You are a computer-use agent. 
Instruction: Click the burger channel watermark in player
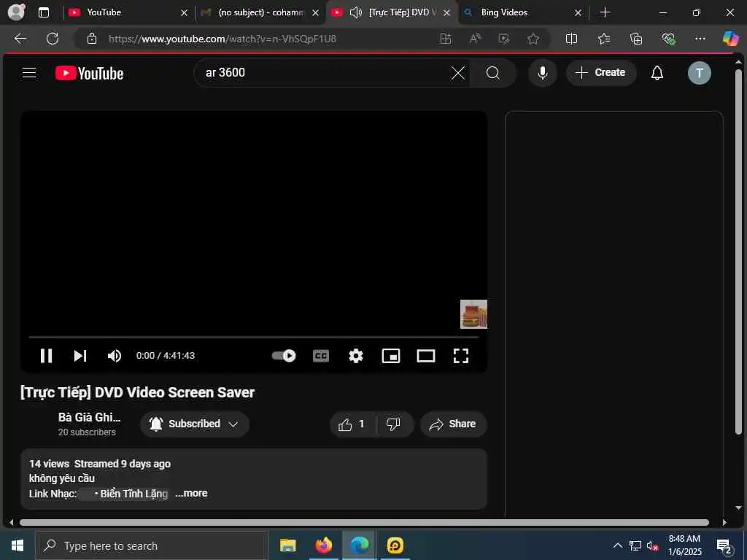click(473, 314)
